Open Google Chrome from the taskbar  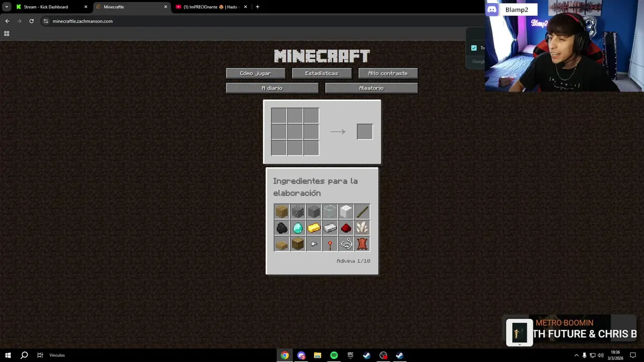[x=285, y=355]
